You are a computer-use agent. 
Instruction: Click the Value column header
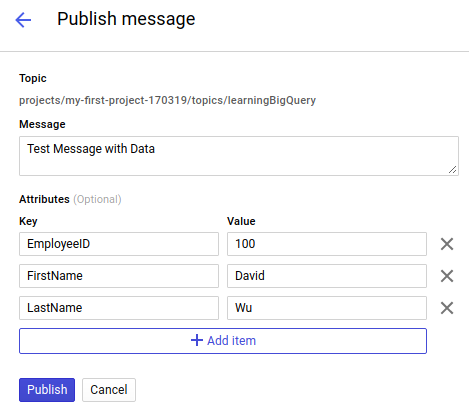coord(241,221)
